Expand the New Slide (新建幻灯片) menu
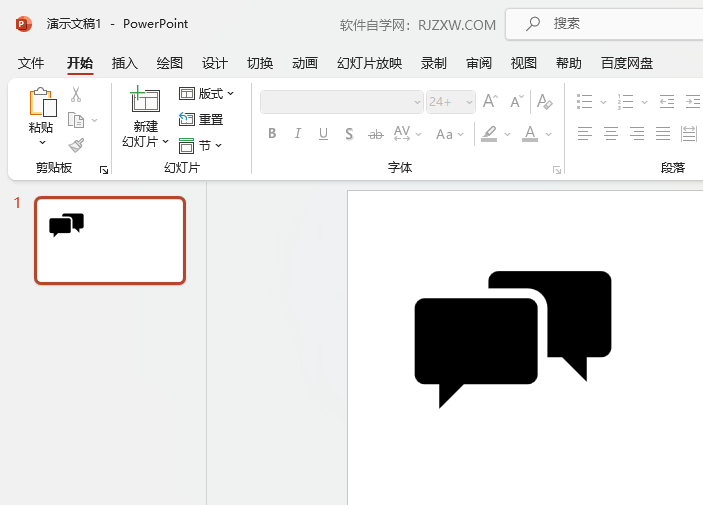This screenshot has height=505, width=703. point(145,134)
